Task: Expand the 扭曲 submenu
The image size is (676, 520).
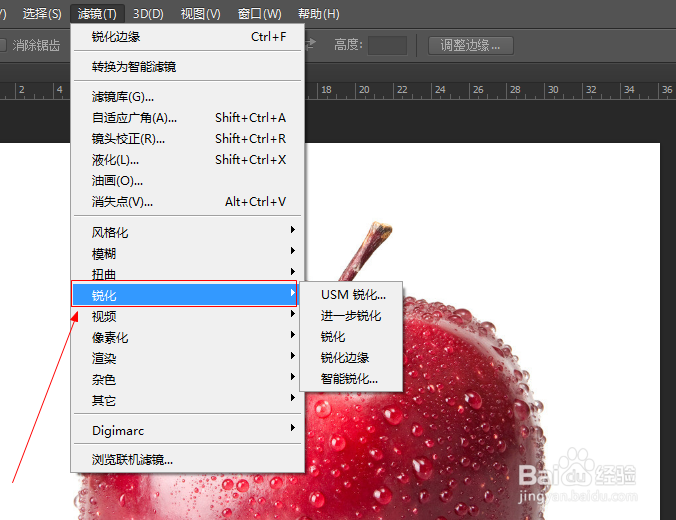Action: (188, 273)
